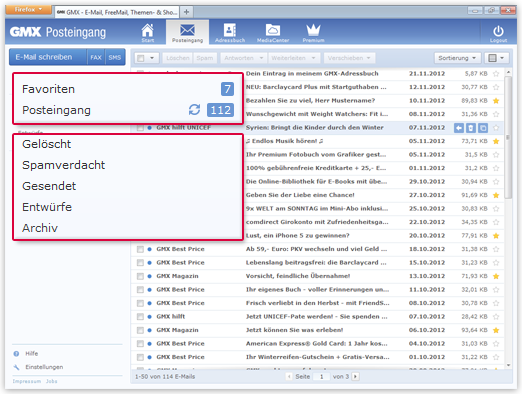522x394 pixels.
Task: Toggle checkbox of 08.10.2012 GMX Best Price mail
Action: point(140,303)
